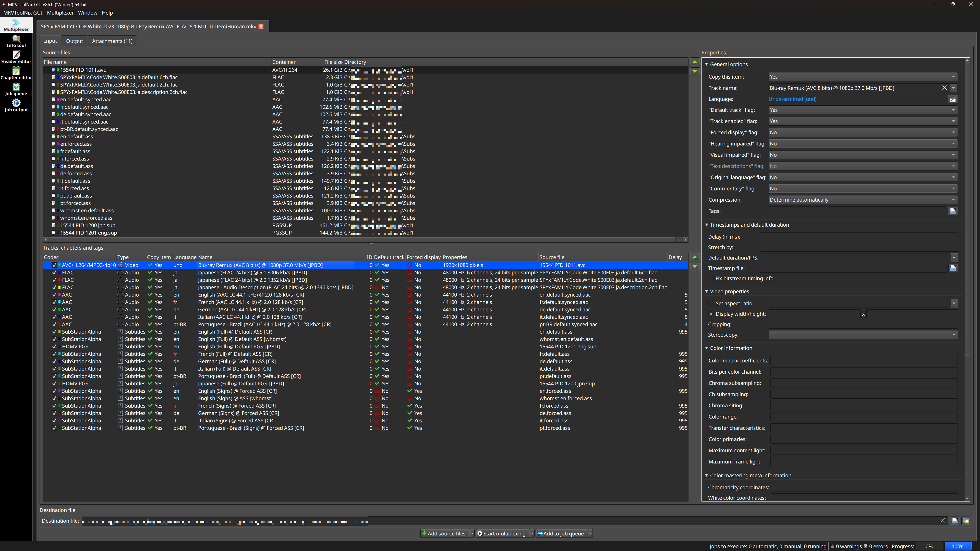Open the Copy this item dropdown
Screen dimensions: 980x551
point(862,77)
